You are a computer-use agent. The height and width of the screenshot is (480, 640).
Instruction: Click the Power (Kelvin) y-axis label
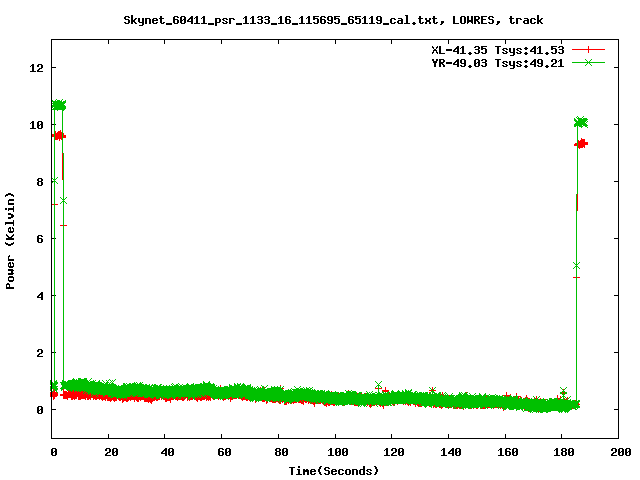10,241
